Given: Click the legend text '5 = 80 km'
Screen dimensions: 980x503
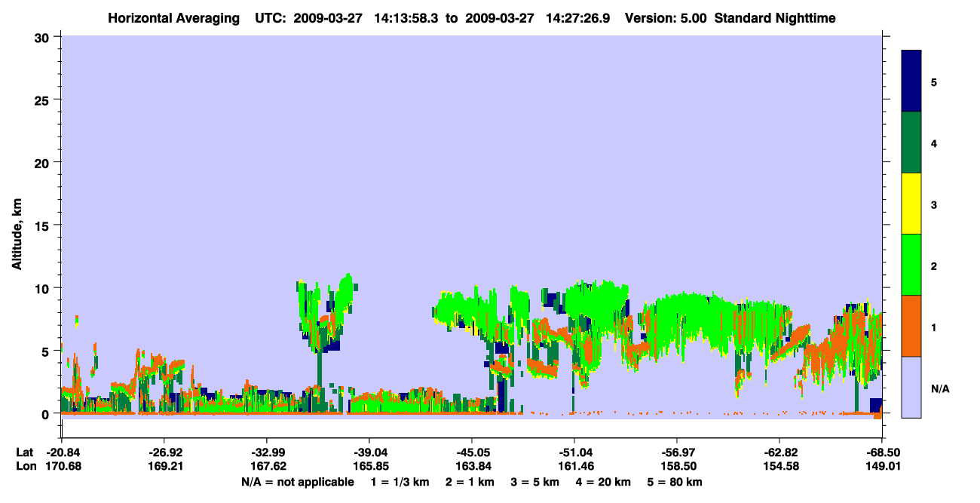Looking at the screenshot, I should pyautogui.click(x=674, y=482).
